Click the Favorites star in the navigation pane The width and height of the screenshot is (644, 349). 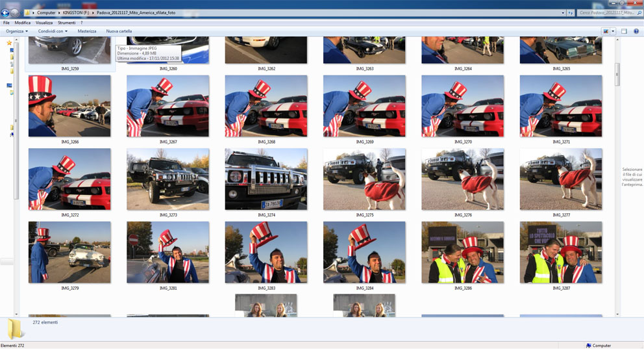pyautogui.click(x=9, y=43)
